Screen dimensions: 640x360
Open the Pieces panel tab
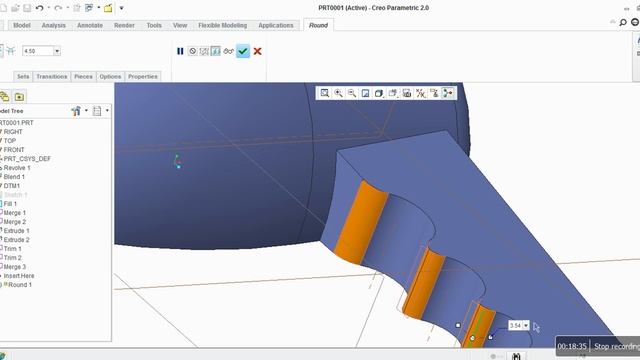(x=83, y=76)
